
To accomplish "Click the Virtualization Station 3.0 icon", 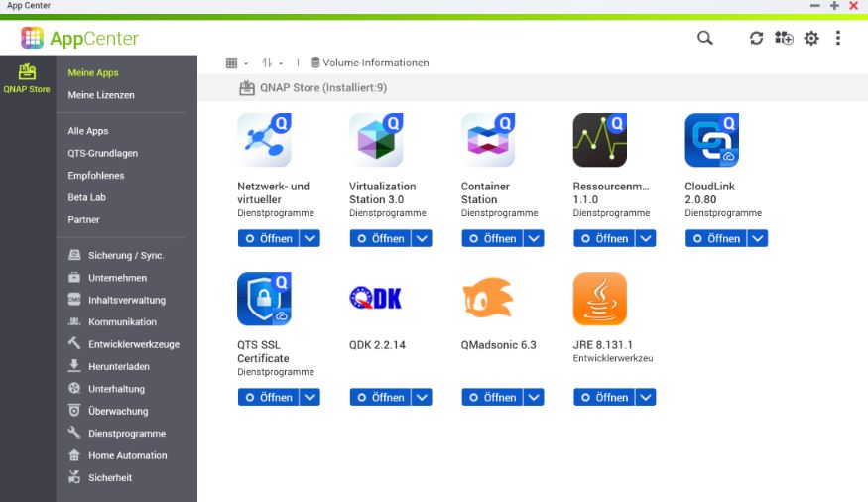I will coord(376,140).
